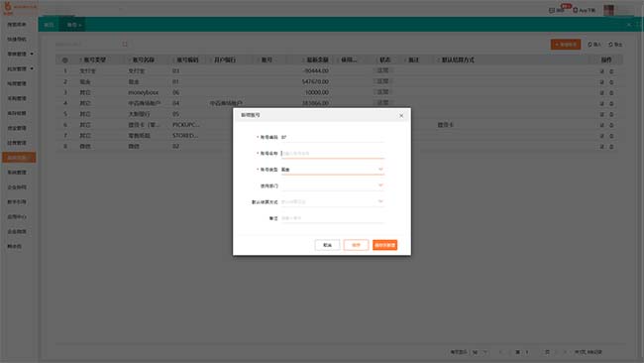Edit the moneyboox row
Screen dimensions: 644x363
[x=602, y=93]
